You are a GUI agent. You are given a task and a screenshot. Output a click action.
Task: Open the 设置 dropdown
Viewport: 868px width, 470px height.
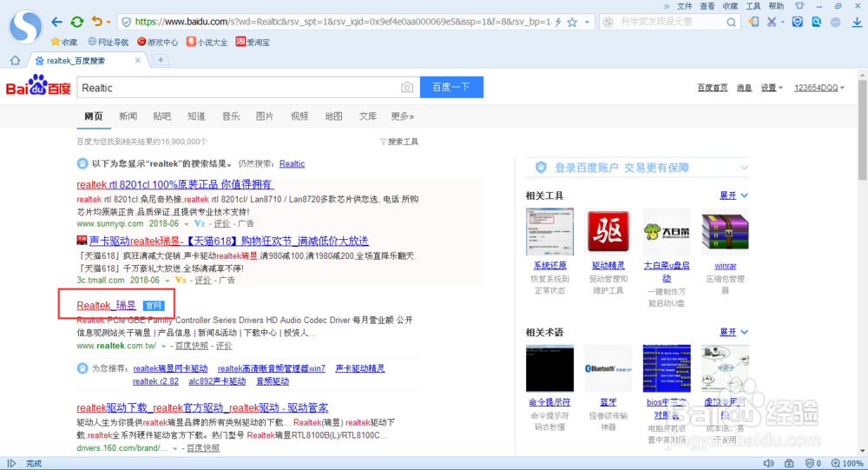click(771, 88)
